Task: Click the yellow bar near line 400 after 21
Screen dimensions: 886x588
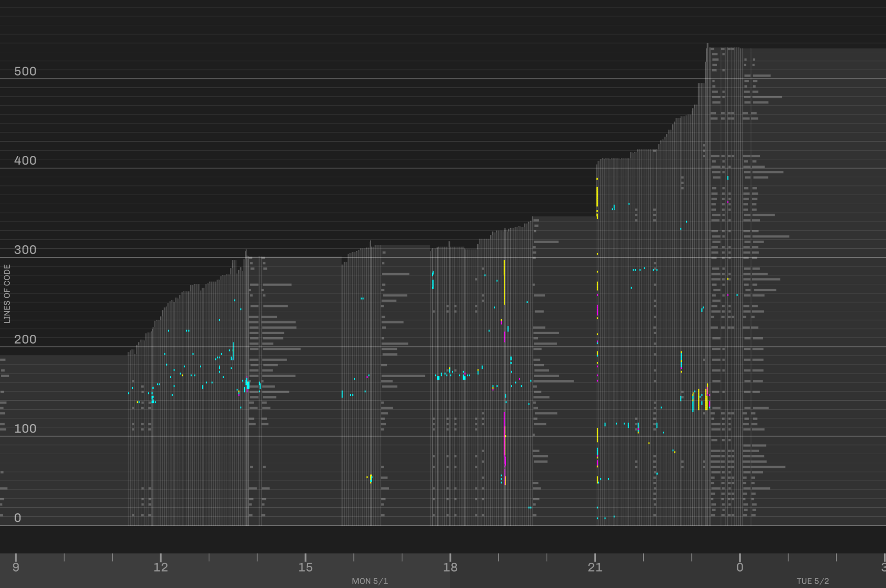Action: pos(597,196)
